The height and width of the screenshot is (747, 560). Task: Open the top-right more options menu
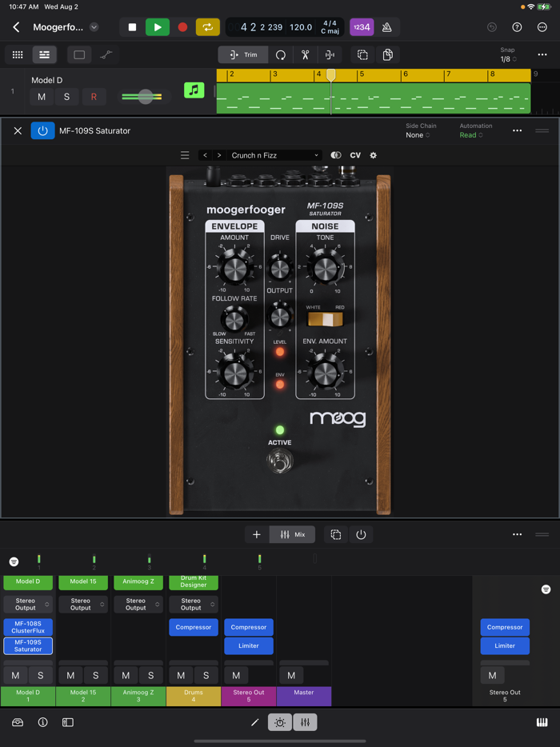tap(542, 27)
